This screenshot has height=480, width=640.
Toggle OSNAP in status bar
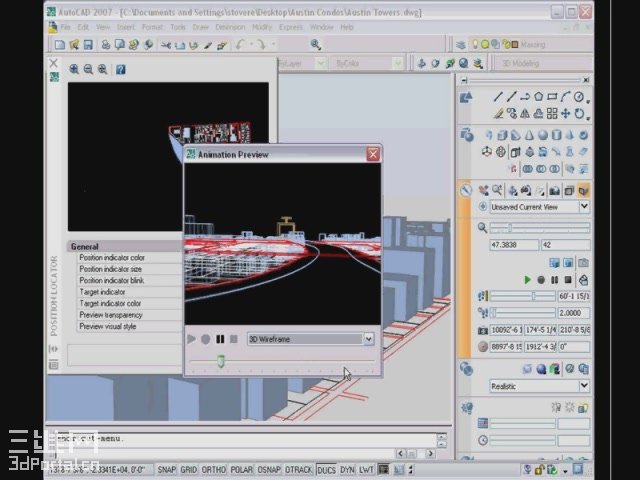[269, 470]
